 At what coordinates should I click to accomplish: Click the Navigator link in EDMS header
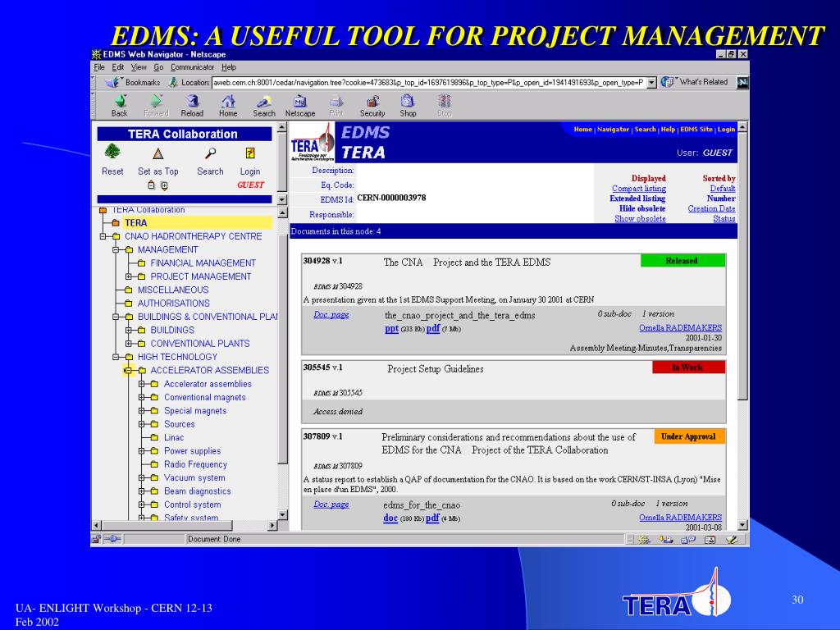coord(613,129)
